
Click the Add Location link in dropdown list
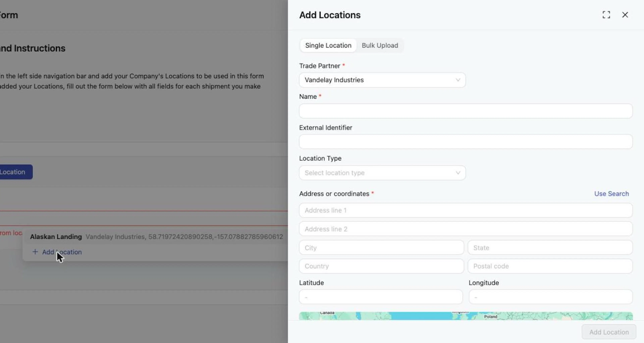coord(62,252)
